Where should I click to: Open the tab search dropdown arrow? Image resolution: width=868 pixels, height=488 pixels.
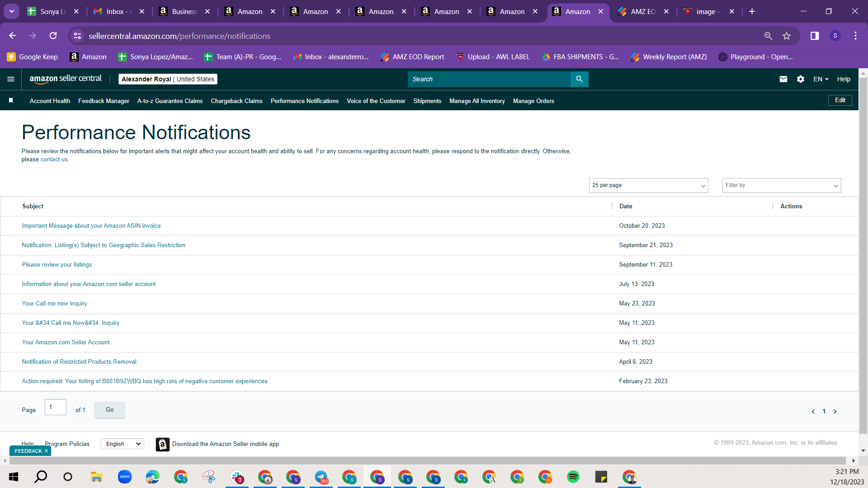12,11
